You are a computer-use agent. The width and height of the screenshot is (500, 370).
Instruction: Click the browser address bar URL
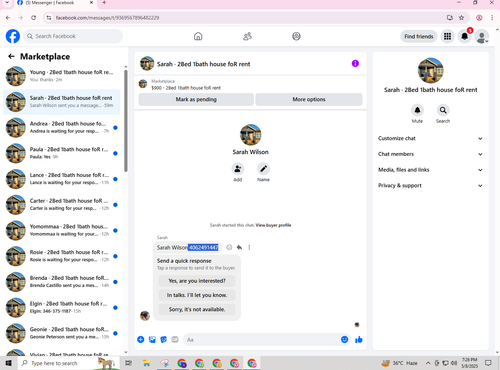click(107, 18)
